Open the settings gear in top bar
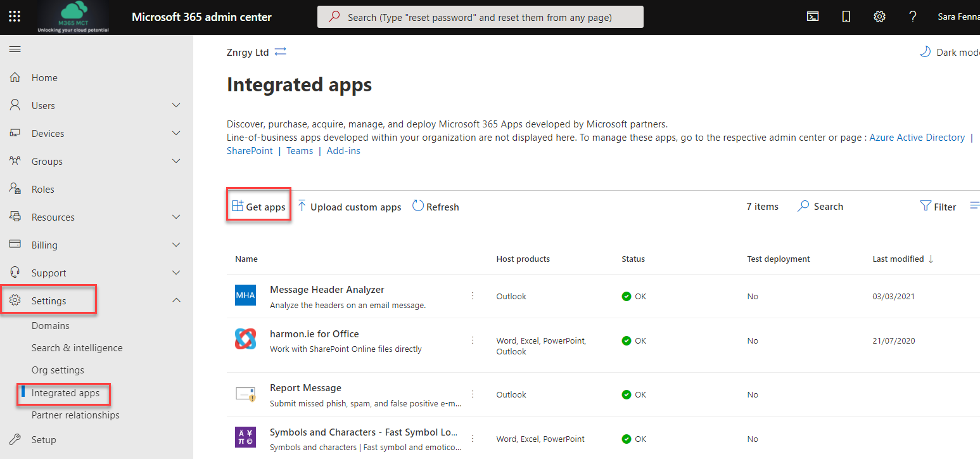Viewport: 980px width, 459px height. coord(879,17)
